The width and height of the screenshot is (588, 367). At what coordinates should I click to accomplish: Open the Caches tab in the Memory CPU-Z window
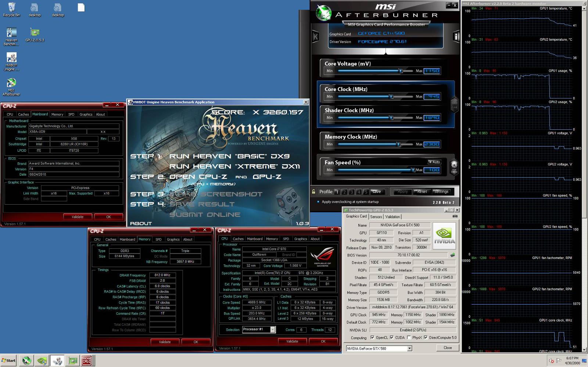point(111,240)
